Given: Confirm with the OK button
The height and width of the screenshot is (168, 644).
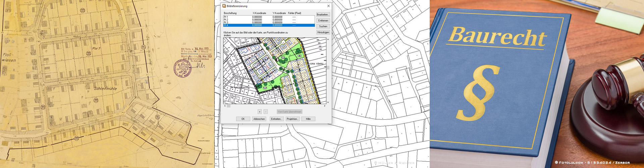Looking at the screenshot, I should click(x=243, y=119).
